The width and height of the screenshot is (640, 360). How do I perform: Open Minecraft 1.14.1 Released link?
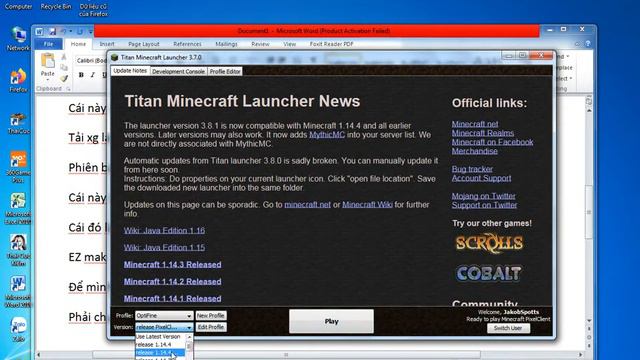point(172,298)
